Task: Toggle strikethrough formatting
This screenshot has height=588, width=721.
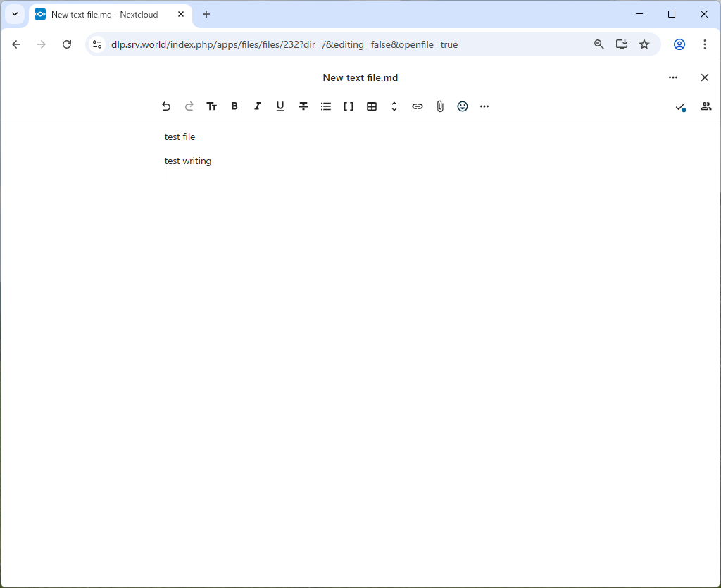Action: pyautogui.click(x=303, y=106)
